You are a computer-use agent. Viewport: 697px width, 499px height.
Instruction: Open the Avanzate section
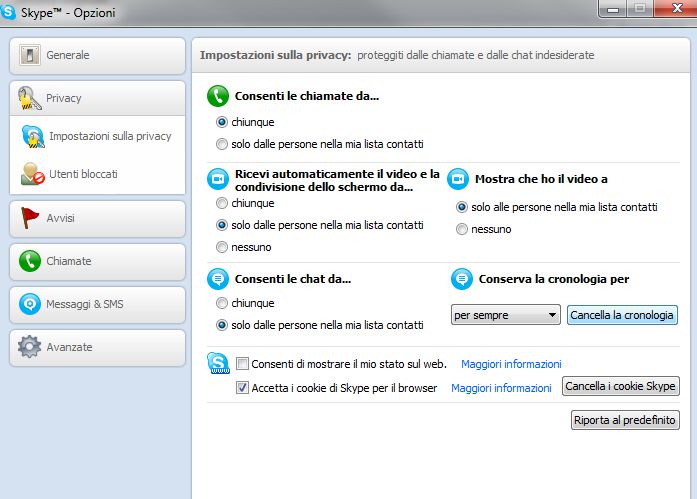pos(97,347)
